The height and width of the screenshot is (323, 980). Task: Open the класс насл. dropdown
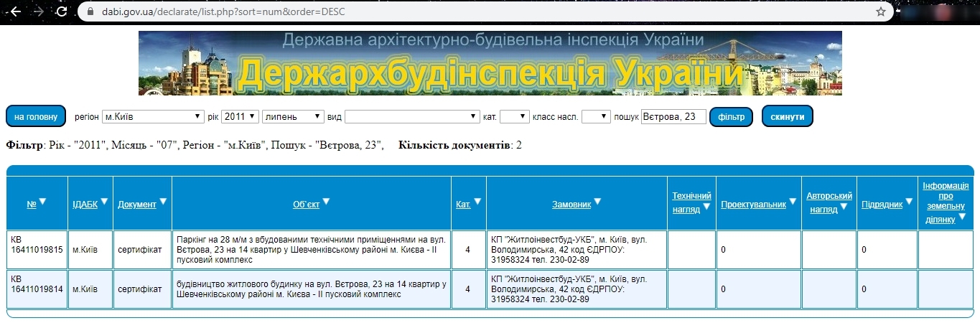click(596, 116)
